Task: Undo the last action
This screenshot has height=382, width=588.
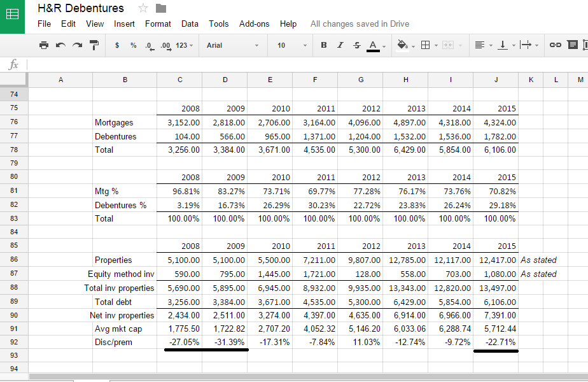Action: [x=60, y=45]
